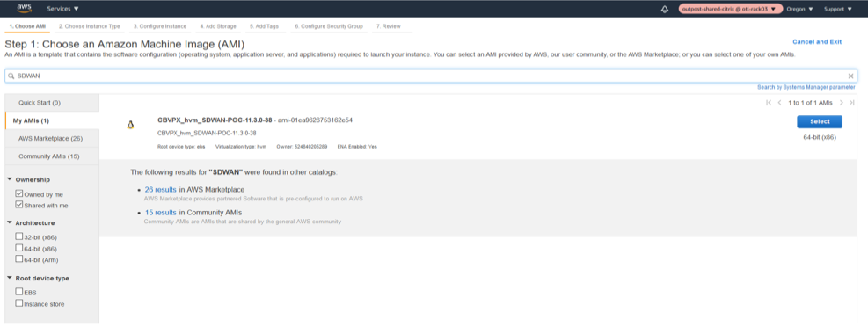Open the outpost-shared-citrix account dropdown
868x327 pixels.
point(731,9)
